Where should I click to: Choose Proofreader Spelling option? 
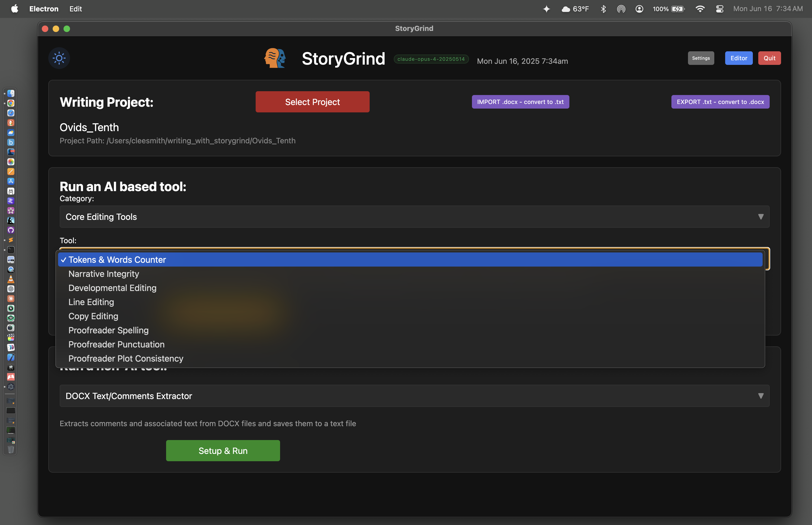pos(410,330)
